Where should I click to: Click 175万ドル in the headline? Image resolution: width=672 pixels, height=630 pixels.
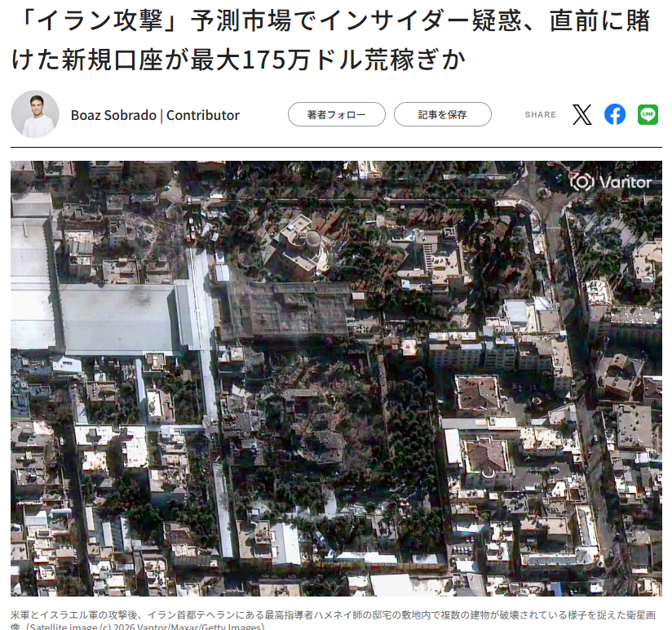[290, 60]
